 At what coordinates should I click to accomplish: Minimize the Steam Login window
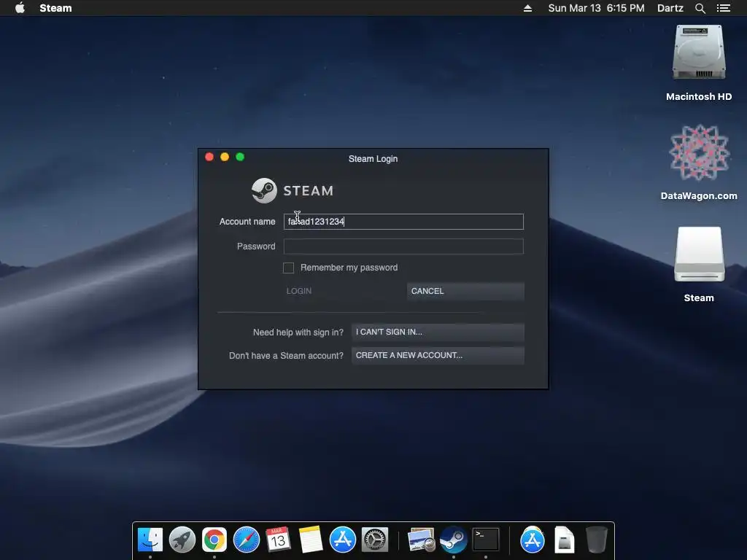click(225, 157)
